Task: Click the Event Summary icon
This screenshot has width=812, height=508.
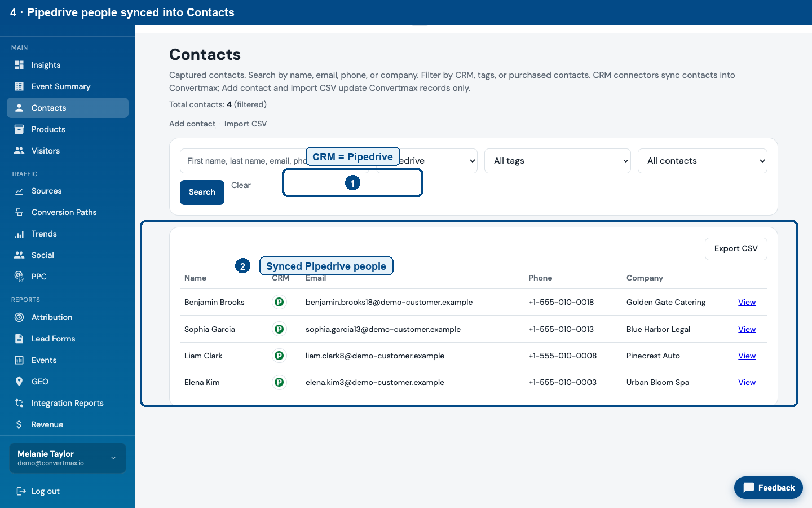Action: click(19, 86)
